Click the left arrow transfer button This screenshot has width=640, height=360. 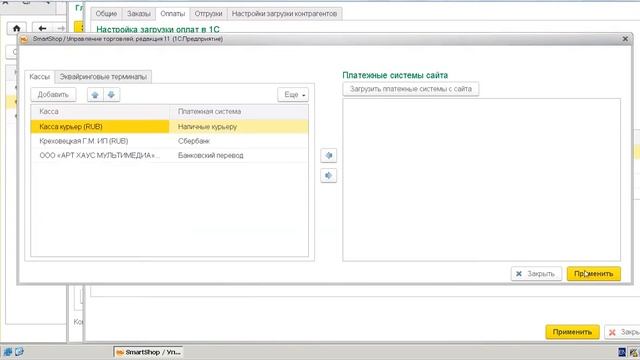click(329, 156)
